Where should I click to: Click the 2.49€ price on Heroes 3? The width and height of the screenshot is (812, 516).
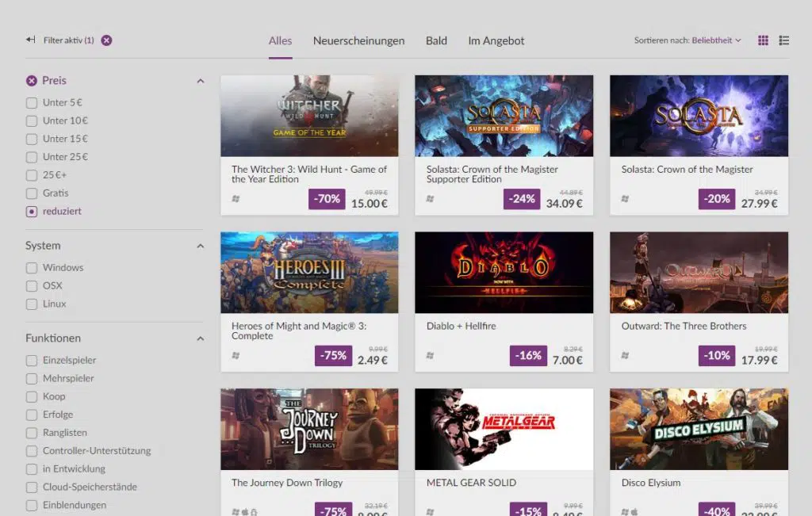tap(373, 361)
